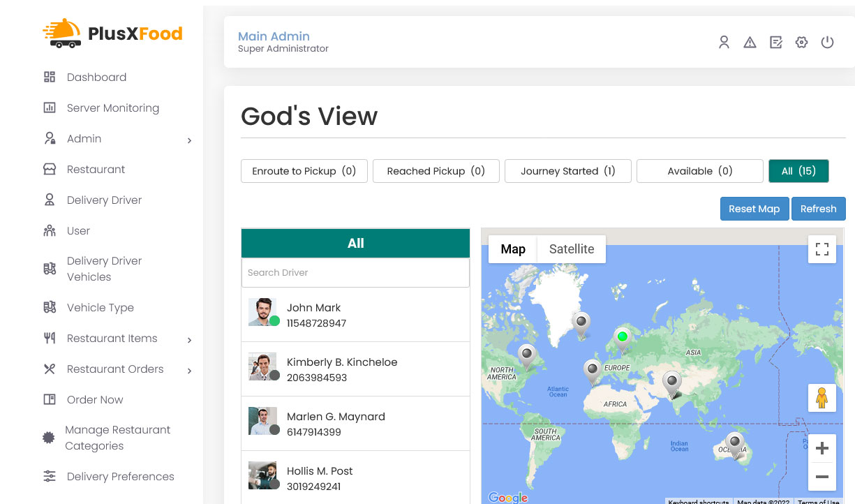Open the alert warning triangle icon

click(750, 43)
